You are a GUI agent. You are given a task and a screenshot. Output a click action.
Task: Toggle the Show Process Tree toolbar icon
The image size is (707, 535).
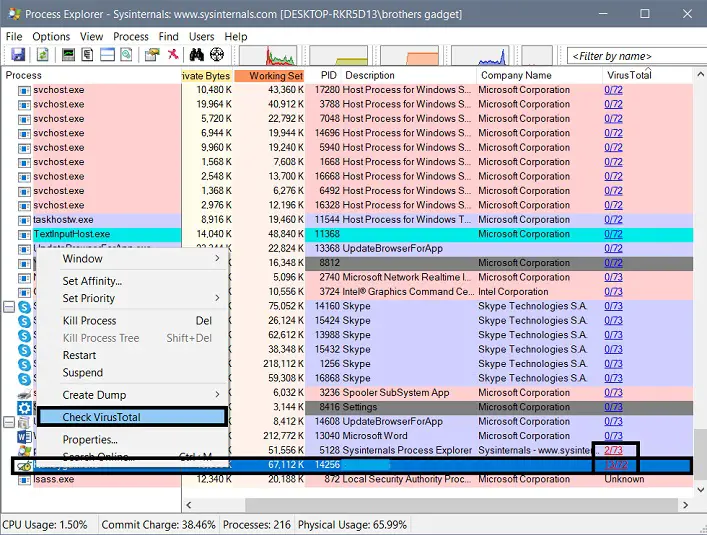point(87,55)
